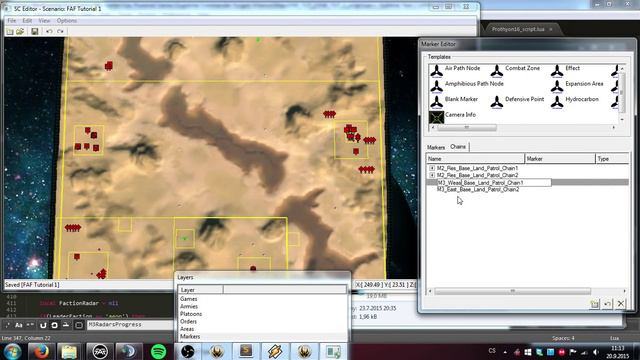The width and height of the screenshot is (640, 360).
Task: Click Spaces: 4 in editor status bar
Action: coord(563,338)
